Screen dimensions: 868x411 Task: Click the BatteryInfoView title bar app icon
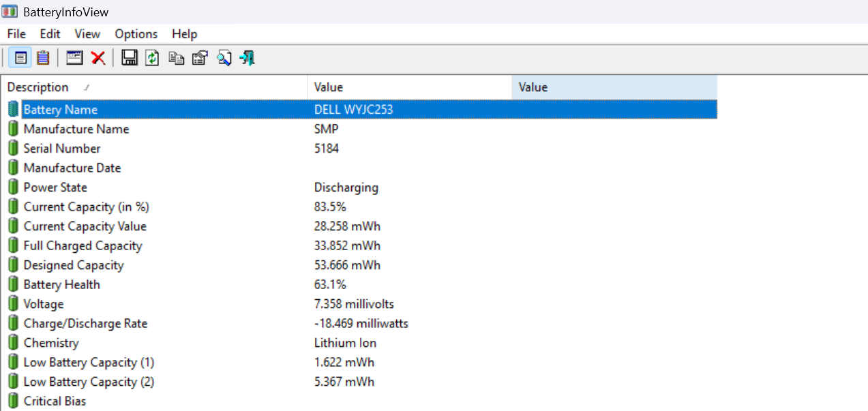tap(10, 12)
